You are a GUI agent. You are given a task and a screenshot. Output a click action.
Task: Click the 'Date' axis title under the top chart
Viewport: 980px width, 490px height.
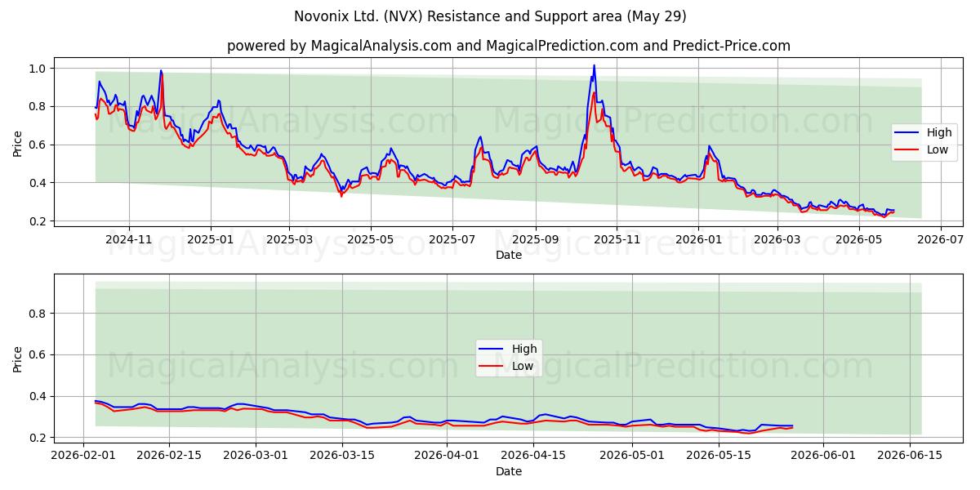[x=508, y=256]
